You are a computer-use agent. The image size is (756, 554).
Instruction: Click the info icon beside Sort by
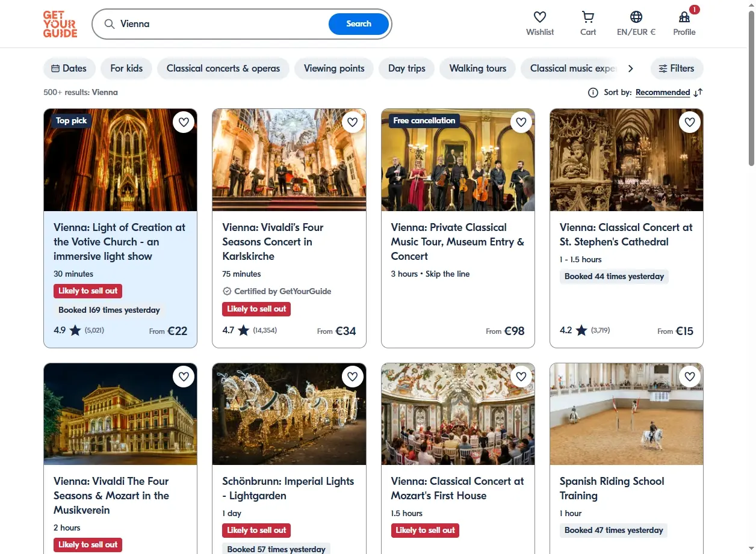pyautogui.click(x=593, y=93)
